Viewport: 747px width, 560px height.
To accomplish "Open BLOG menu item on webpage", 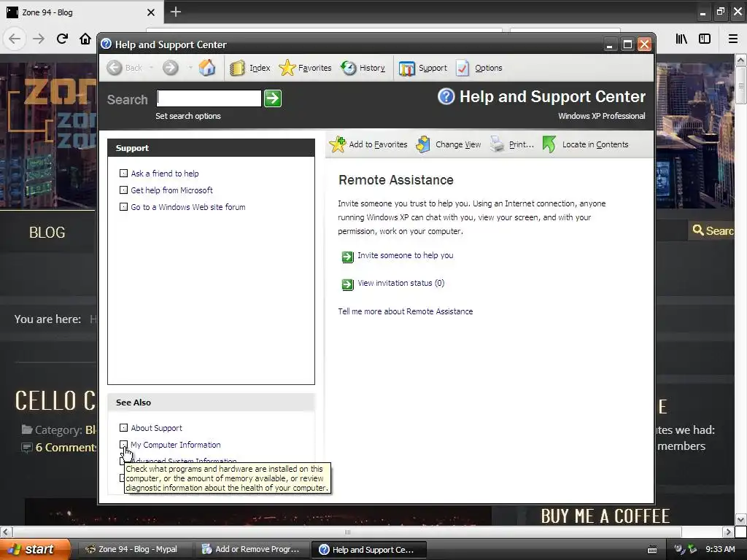I will tap(47, 233).
